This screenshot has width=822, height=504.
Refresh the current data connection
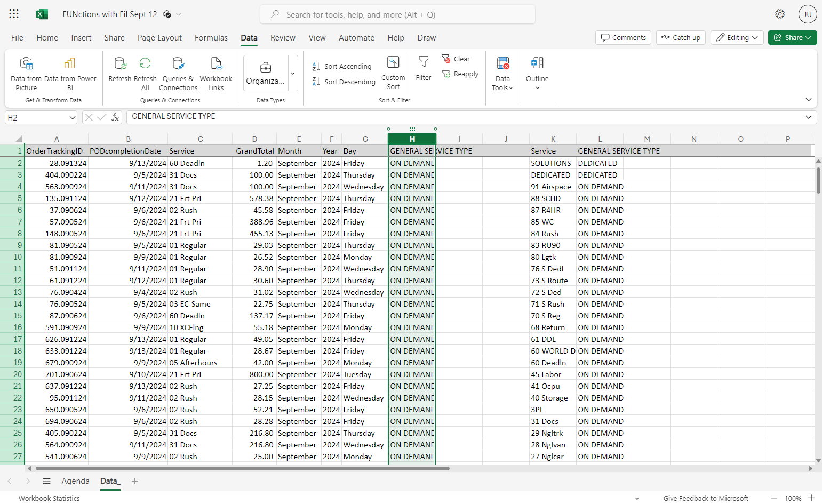pos(120,70)
